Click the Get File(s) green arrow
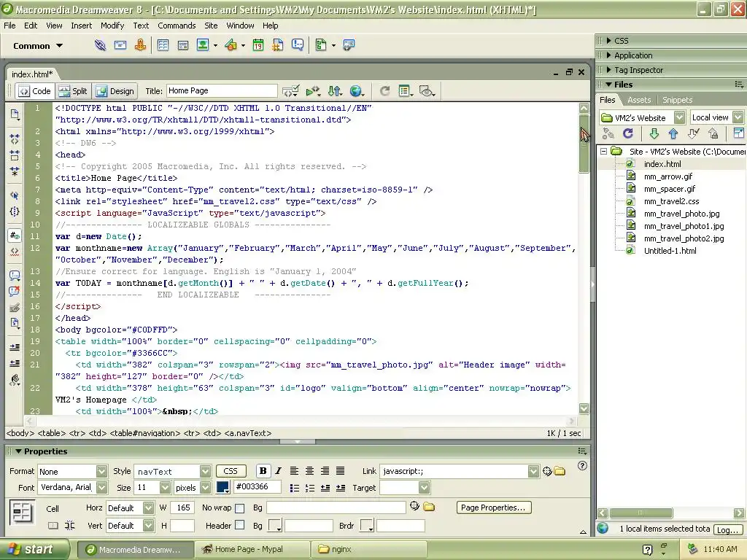The image size is (747, 560). [654, 134]
